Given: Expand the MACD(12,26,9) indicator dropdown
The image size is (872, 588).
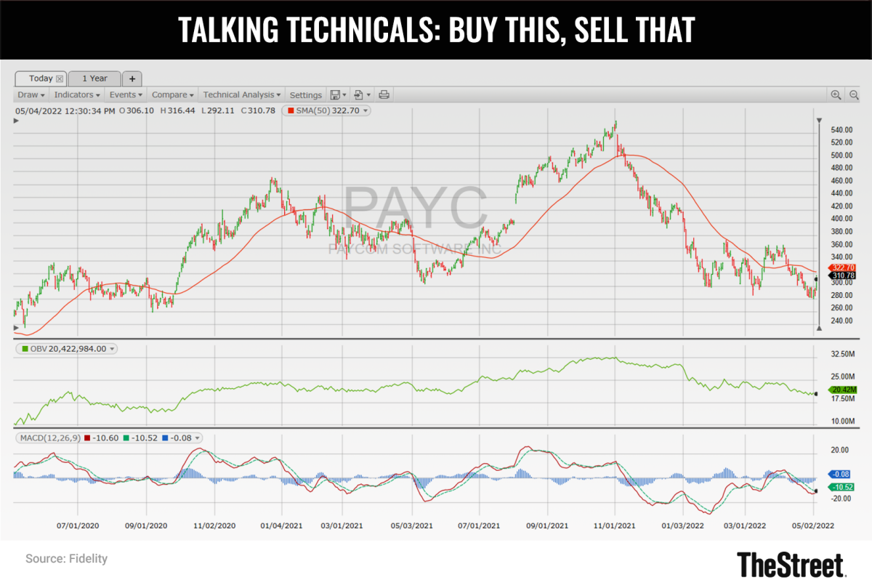Looking at the screenshot, I should click(x=198, y=438).
